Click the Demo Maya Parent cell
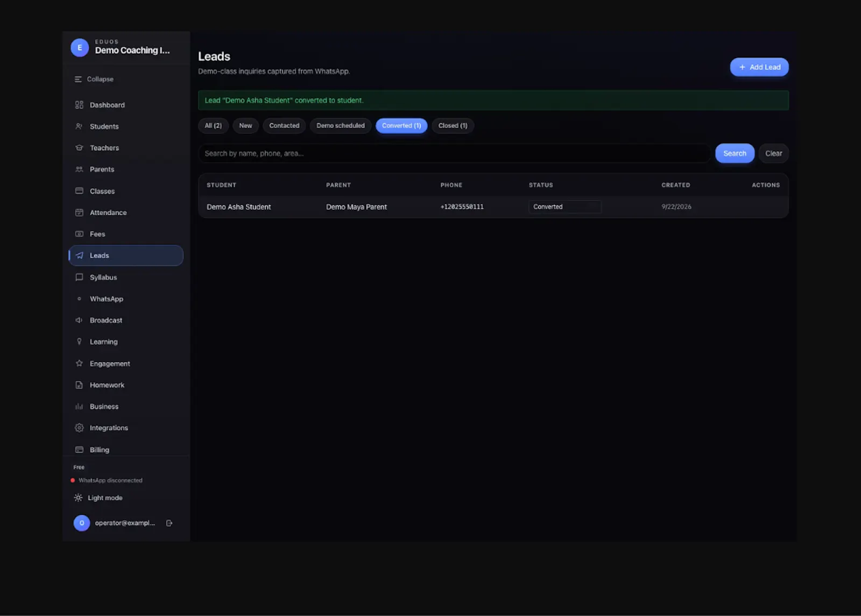This screenshot has height=616, width=861. pos(356,207)
